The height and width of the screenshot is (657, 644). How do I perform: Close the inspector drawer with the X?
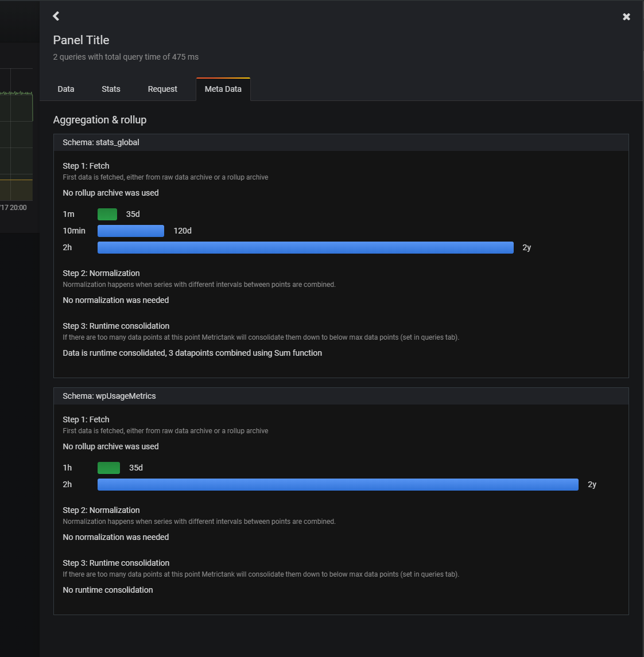pyautogui.click(x=626, y=17)
